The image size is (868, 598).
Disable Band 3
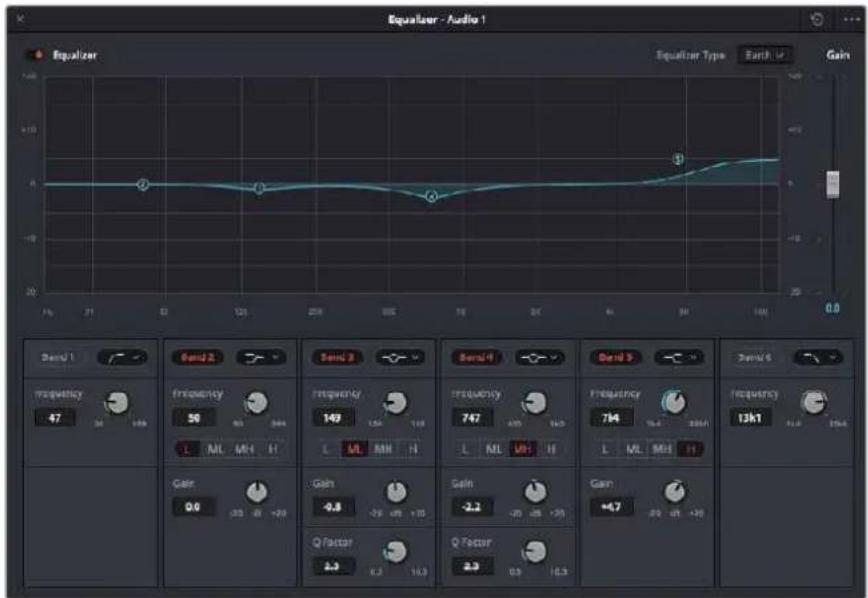337,357
